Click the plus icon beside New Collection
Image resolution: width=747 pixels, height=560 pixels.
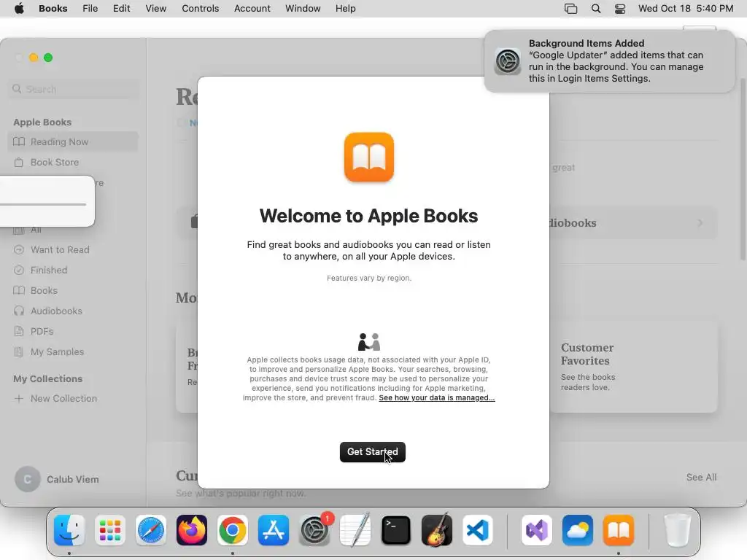pyautogui.click(x=18, y=399)
